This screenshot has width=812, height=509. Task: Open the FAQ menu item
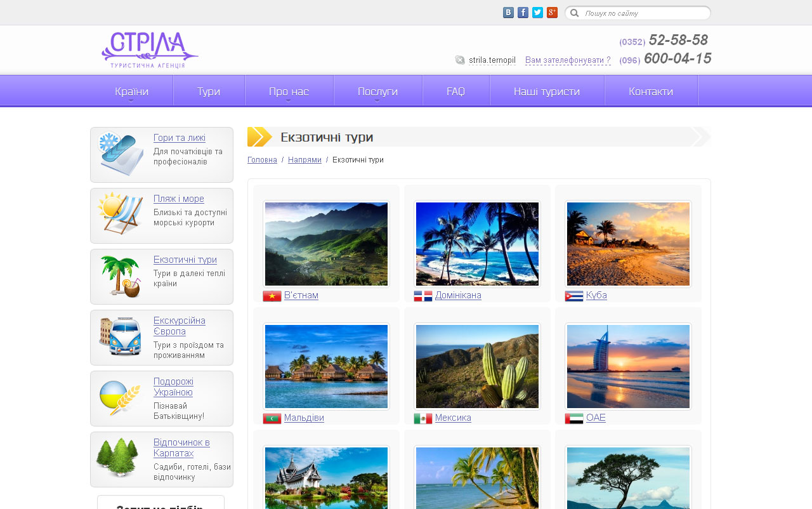click(x=455, y=91)
